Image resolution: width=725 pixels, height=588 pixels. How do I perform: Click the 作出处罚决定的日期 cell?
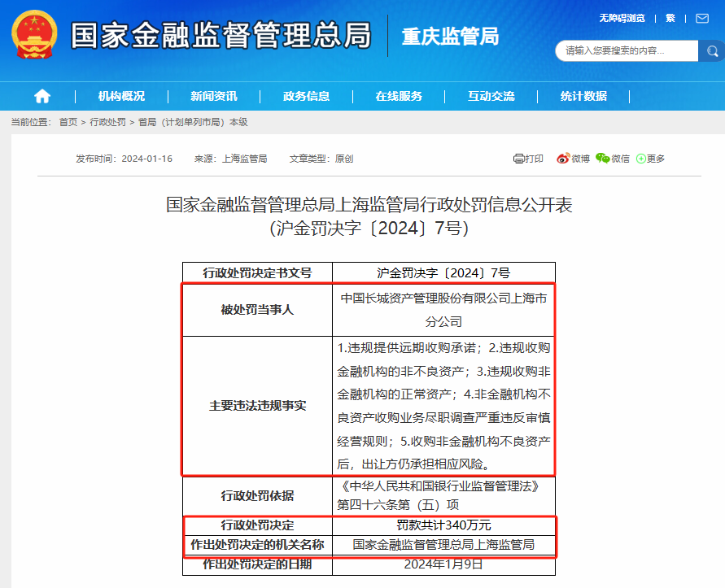(x=258, y=564)
